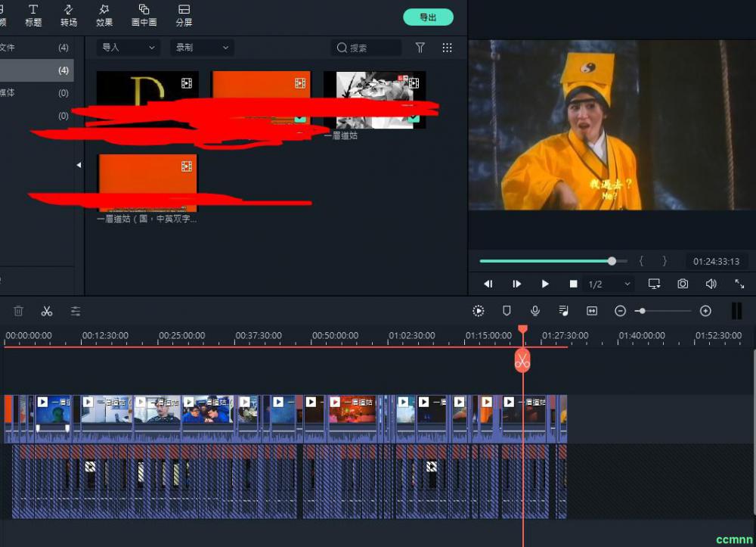The width and height of the screenshot is (756, 547).
Task: Open the 导入 import dropdown
Action: tap(128, 47)
